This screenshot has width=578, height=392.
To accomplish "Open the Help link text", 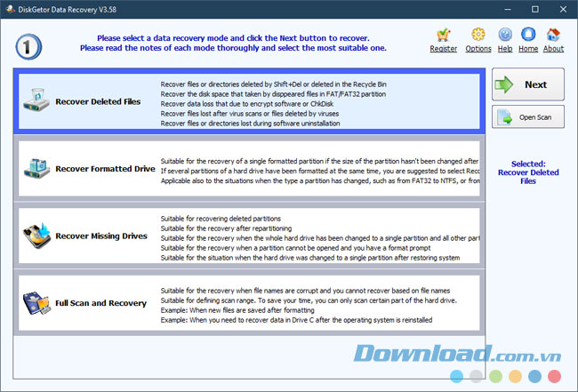I will tap(505, 49).
